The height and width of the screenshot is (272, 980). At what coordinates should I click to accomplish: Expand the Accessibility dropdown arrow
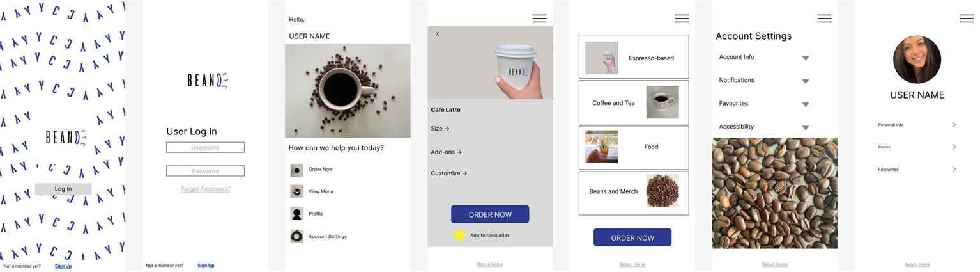806,128
